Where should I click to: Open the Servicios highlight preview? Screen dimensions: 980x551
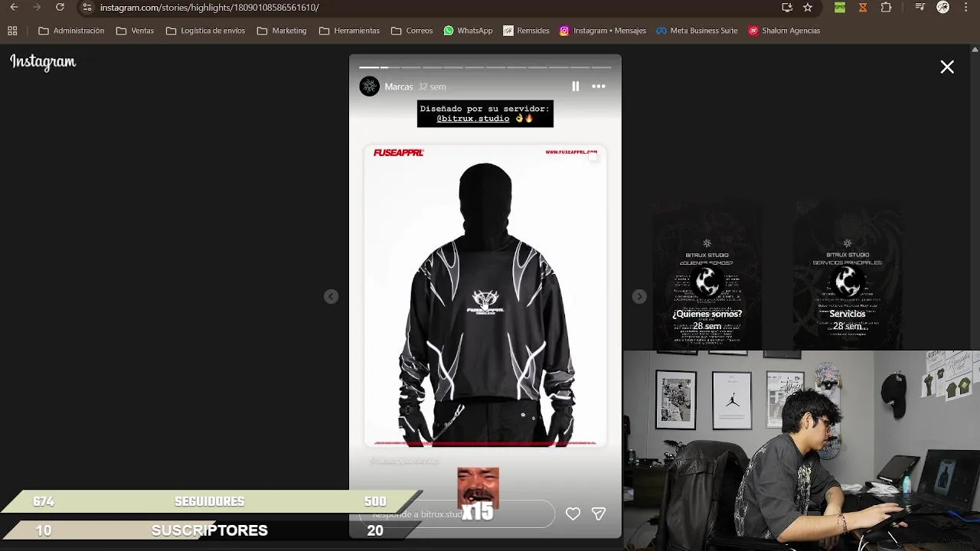(848, 275)
